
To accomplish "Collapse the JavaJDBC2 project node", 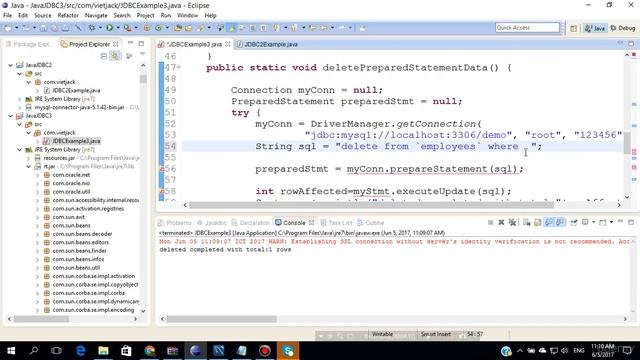I will pos(11,65).
